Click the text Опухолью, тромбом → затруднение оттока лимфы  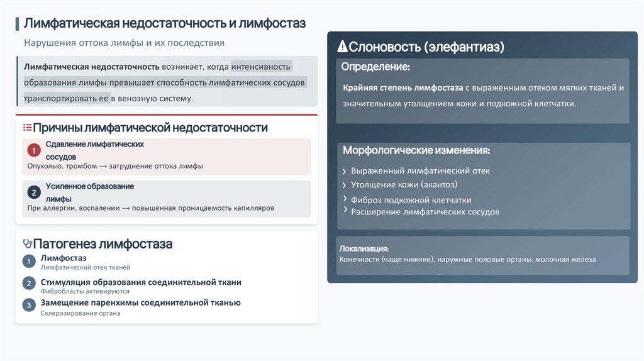click(116, 166)
